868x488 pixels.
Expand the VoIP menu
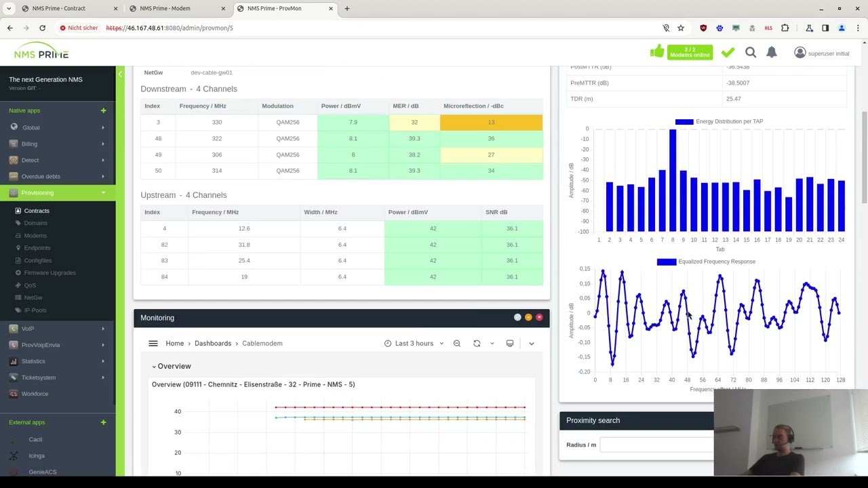point(58,329)
